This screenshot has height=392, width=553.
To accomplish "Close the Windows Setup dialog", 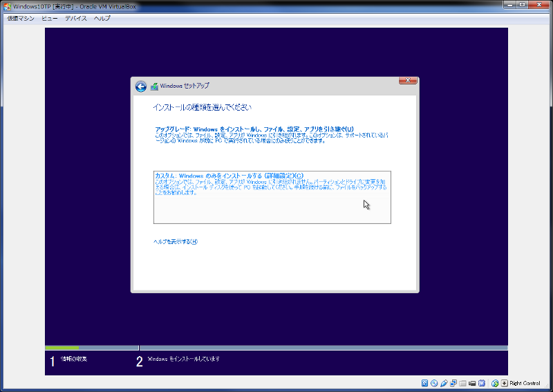I will tap(408, 80).
